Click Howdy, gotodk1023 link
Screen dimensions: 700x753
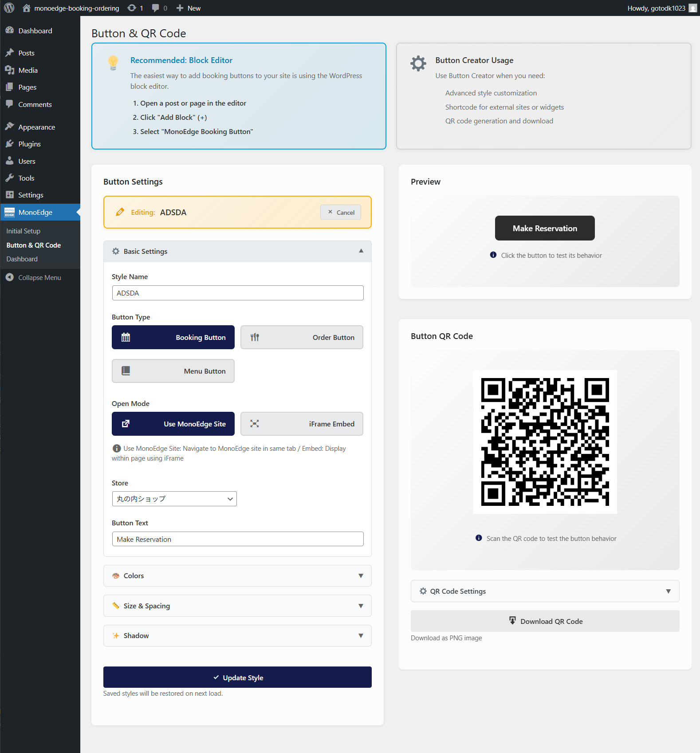[x=656, y=8]
